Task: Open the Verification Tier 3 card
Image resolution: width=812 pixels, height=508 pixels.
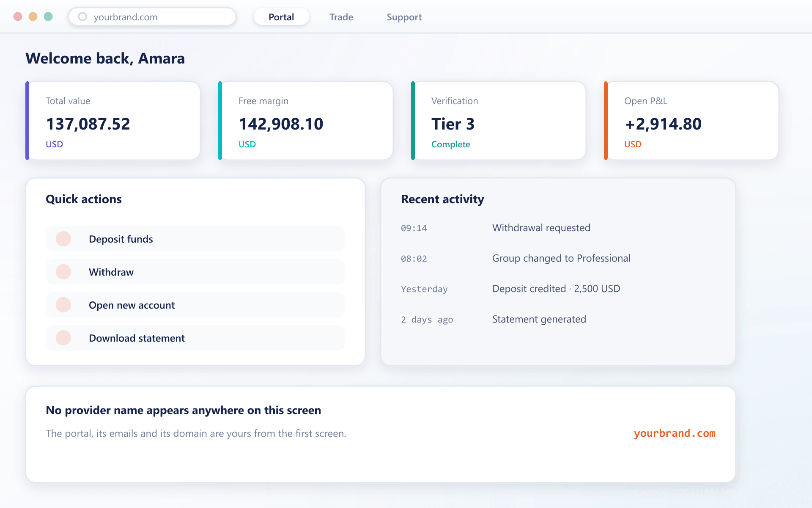Action: (x=499, y=121)
